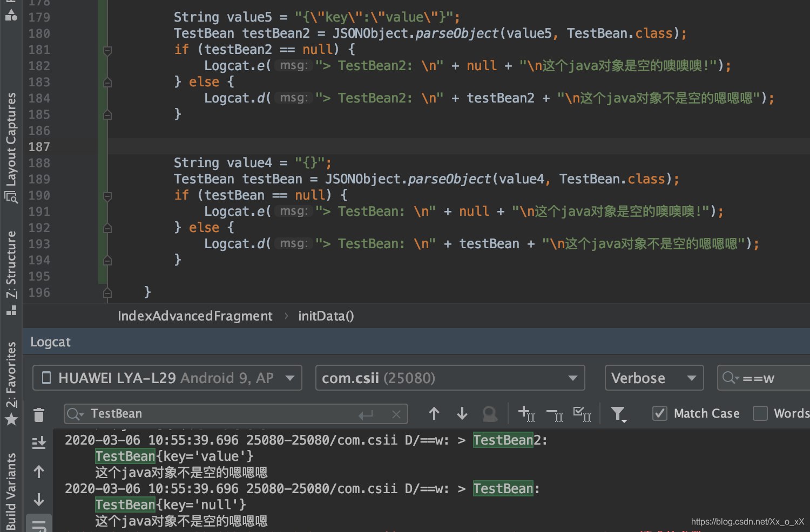This screenshot has height=532, width=810.
Task: Enable the Words checkbox
Action: click(760, 413)
